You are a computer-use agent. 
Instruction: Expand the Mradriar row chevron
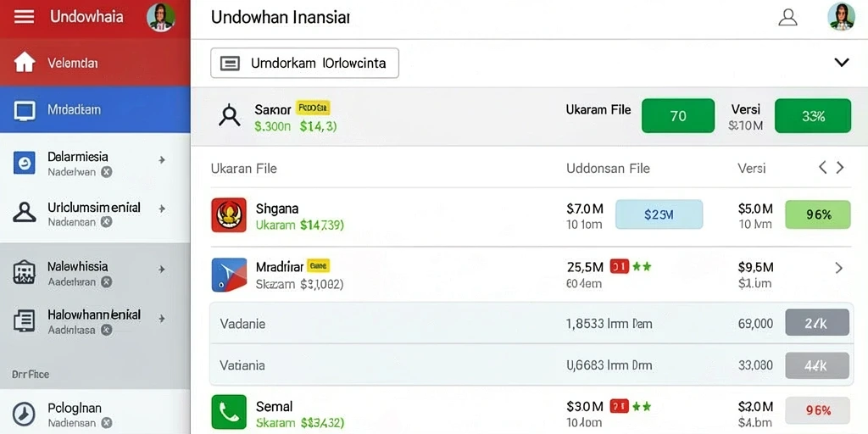[x=838, y=269]
